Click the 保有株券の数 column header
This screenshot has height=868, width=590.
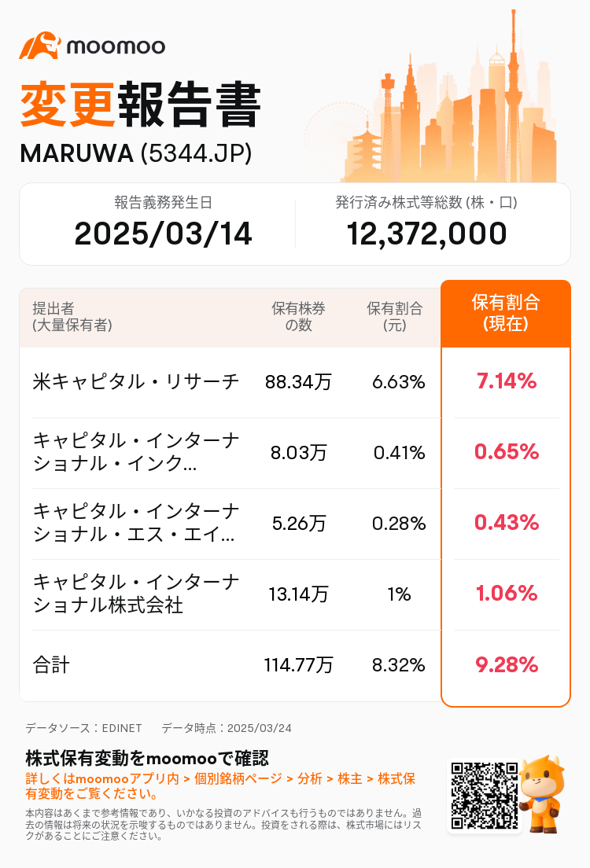tap(298, 317)
